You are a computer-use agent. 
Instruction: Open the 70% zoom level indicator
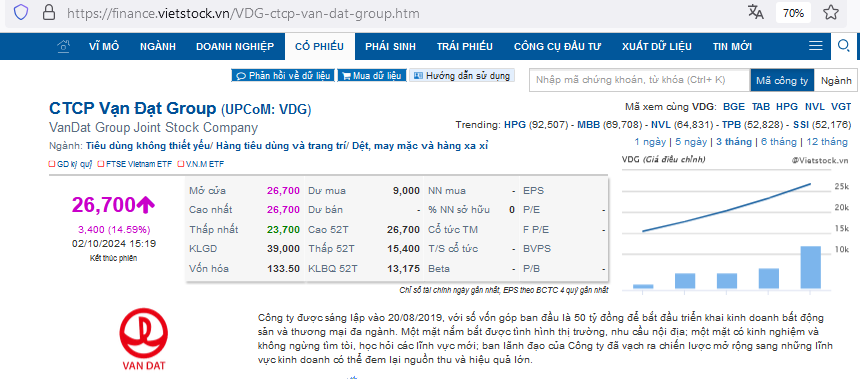pyautogui.click(x=793, y=13)
